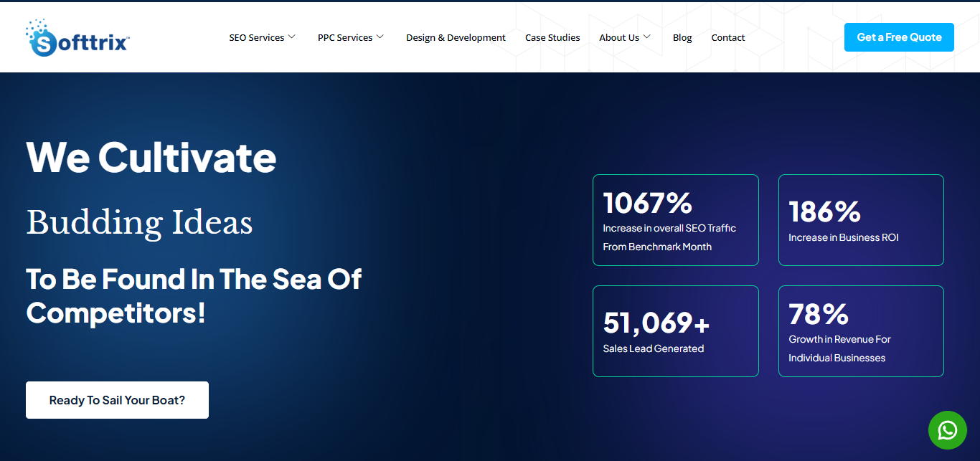
Task: Expand the SEO Services chevron
Action: pos(292,37)
